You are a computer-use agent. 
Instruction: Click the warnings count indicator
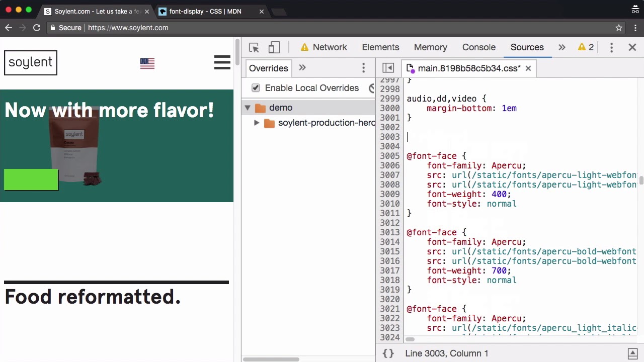586,47
